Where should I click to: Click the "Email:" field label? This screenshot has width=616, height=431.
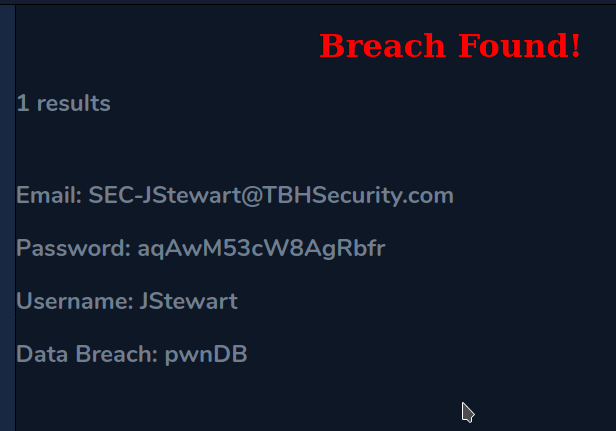(x=49, y=196)
